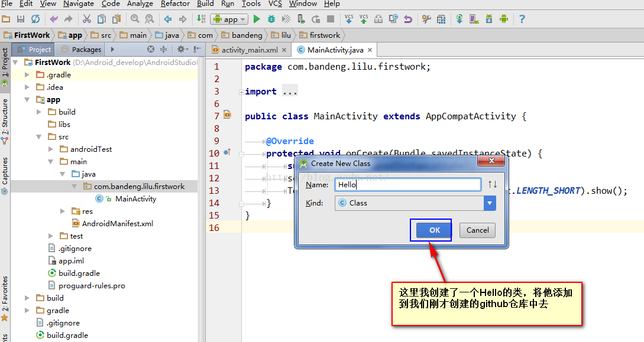Run the app with green play icon

[x=257, y=19]
